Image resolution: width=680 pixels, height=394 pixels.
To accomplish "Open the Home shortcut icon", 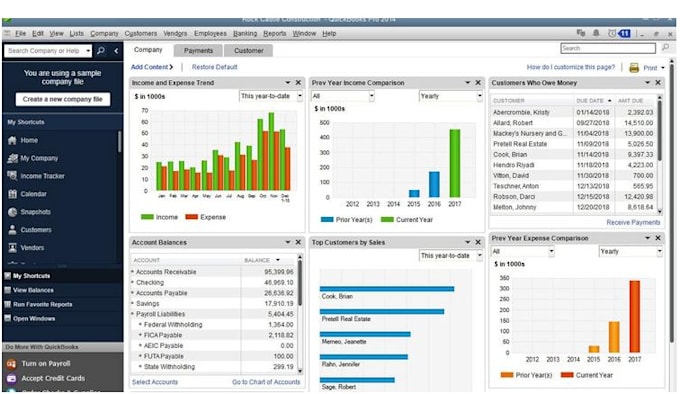I will (x=12, y=140).
